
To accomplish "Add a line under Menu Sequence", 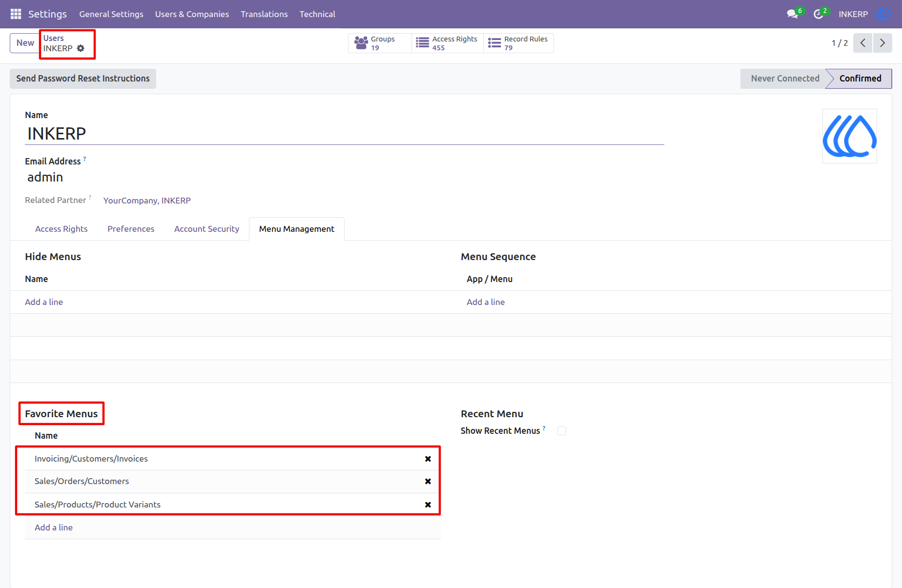I will (x=486, y=302).
